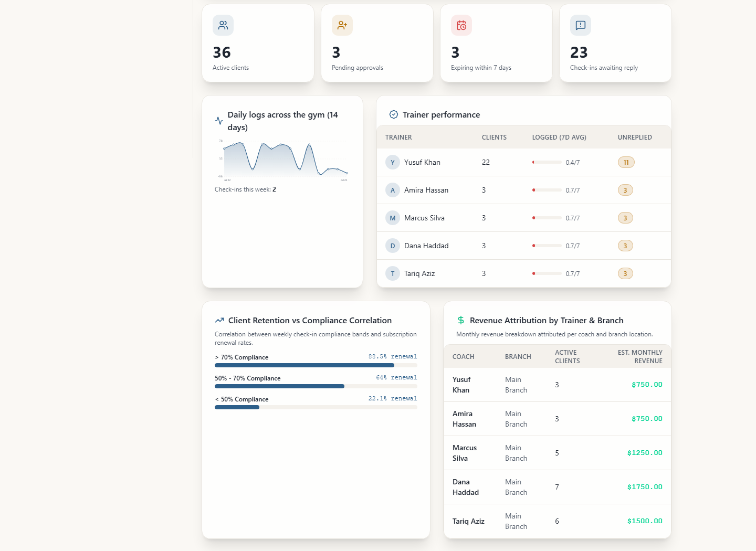
Task: Click Marcus Silva's Main Branch cell
Action: click(x=516, y=453)
